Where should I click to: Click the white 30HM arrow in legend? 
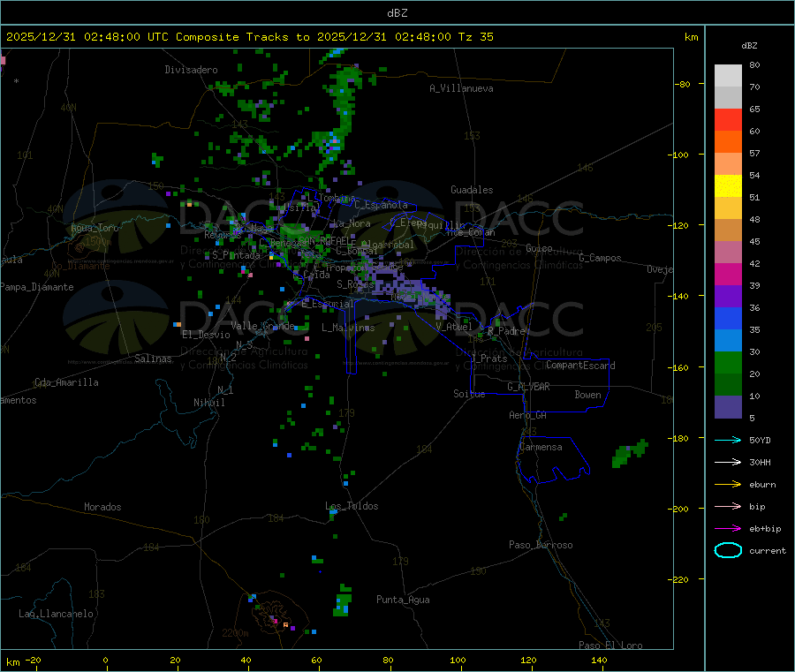[728, 462]
